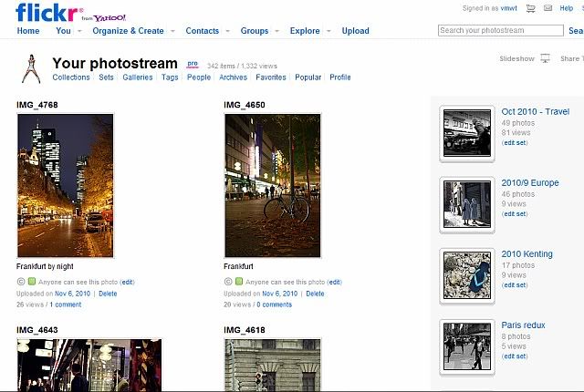
Task: Open the Galleries tab
Action: [138, 77]
